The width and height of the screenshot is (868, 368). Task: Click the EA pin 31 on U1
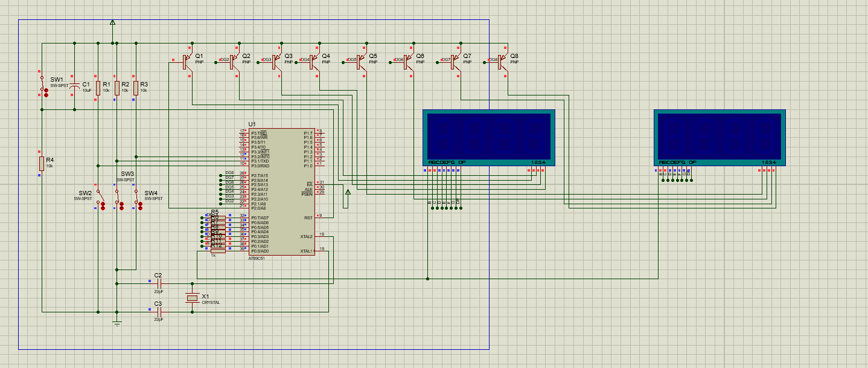320,184
